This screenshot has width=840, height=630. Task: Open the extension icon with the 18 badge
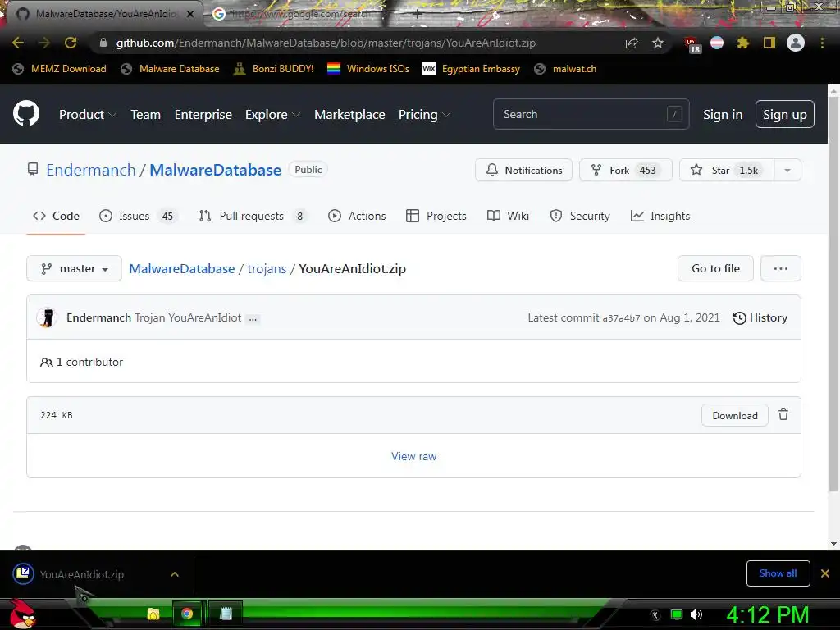pos(692,44)
